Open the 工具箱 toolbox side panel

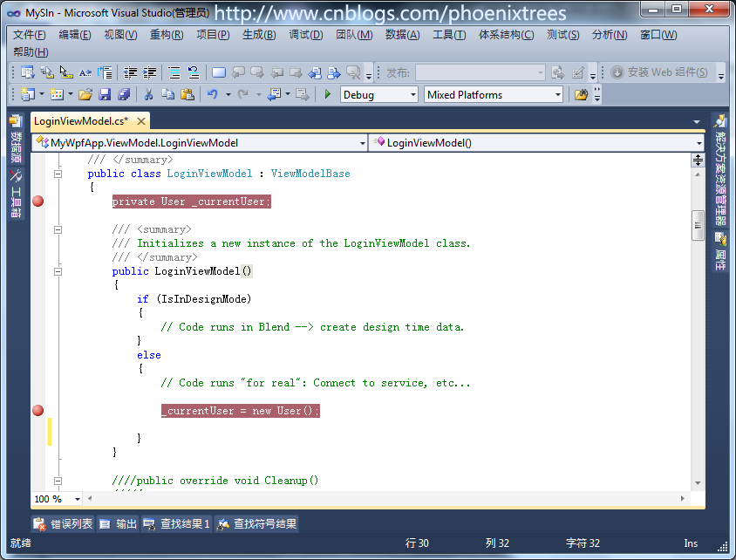point(16,194)
